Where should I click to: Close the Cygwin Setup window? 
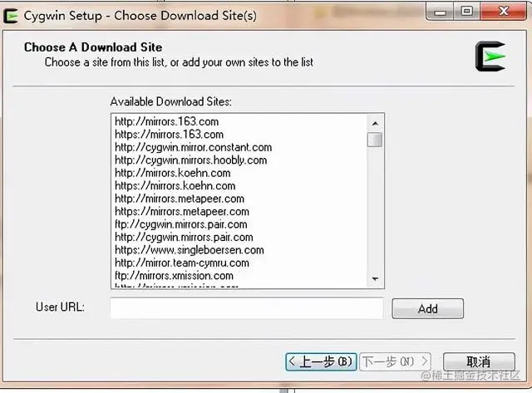[504, 12]
